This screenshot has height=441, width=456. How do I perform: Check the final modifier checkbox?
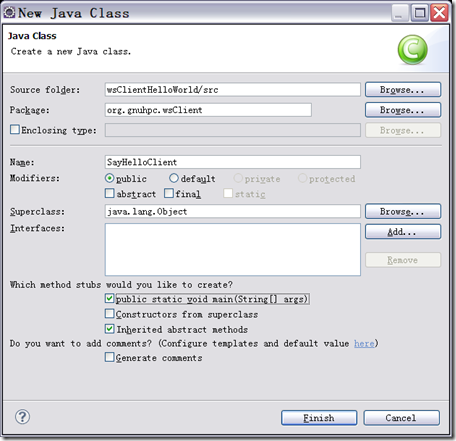[x=169, y=193]
